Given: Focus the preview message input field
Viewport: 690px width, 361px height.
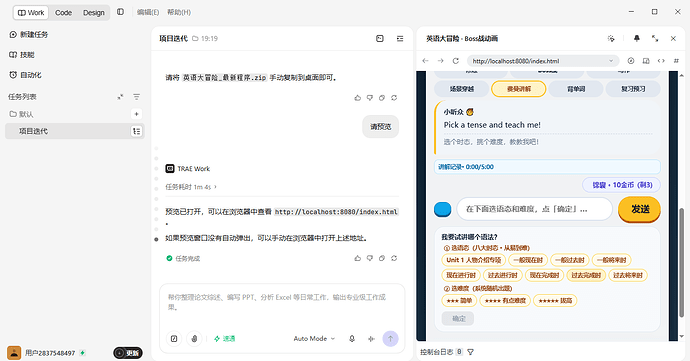Looking at the screenshot, I should point(534,209).
